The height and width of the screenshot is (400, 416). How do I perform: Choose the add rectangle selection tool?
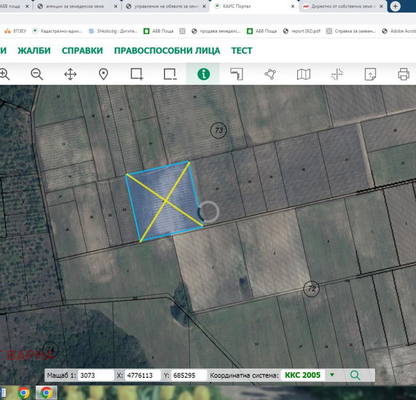point(137,74)
